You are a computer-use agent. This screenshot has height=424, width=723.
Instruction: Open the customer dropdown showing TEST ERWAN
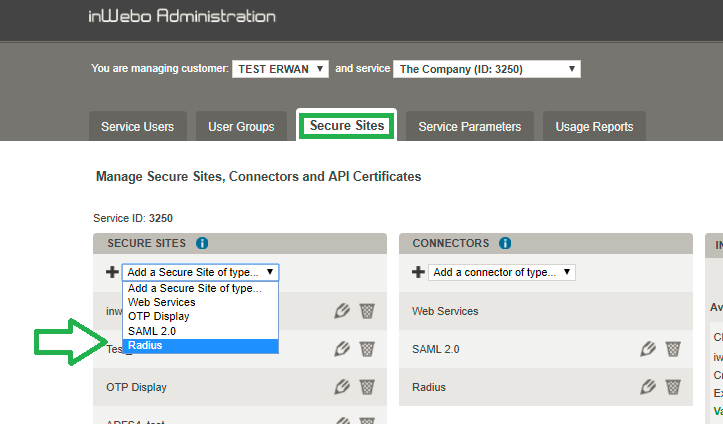point(280,69)
